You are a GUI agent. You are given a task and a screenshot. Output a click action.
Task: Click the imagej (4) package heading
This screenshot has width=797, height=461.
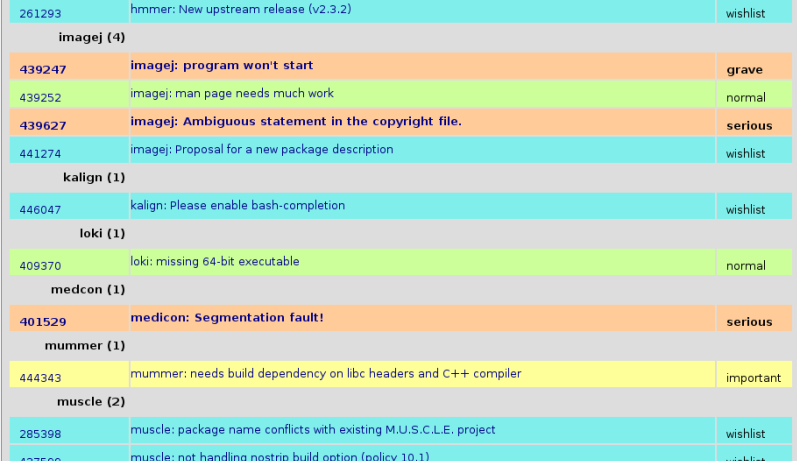click(x=91, y=37)
